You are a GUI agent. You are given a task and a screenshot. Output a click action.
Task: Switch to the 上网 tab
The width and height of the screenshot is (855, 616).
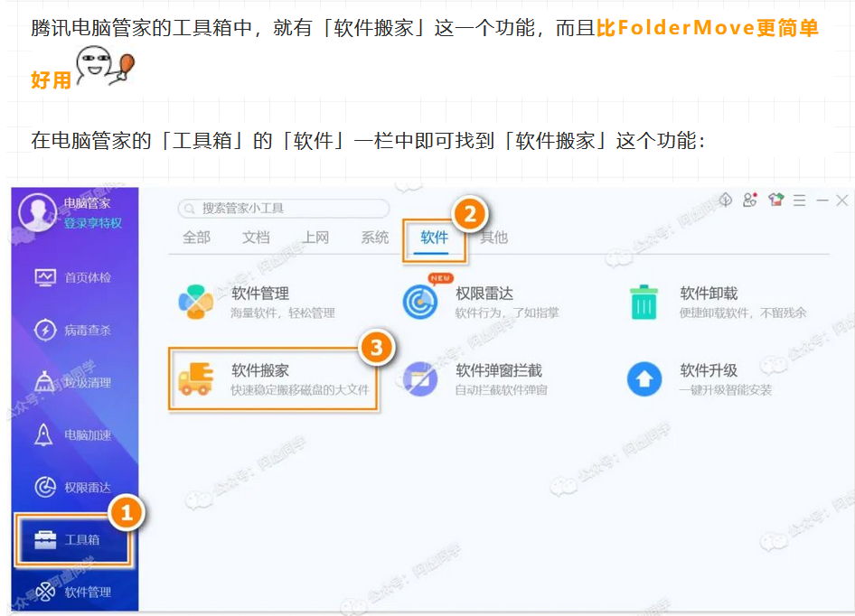click(x=315, y=238)
